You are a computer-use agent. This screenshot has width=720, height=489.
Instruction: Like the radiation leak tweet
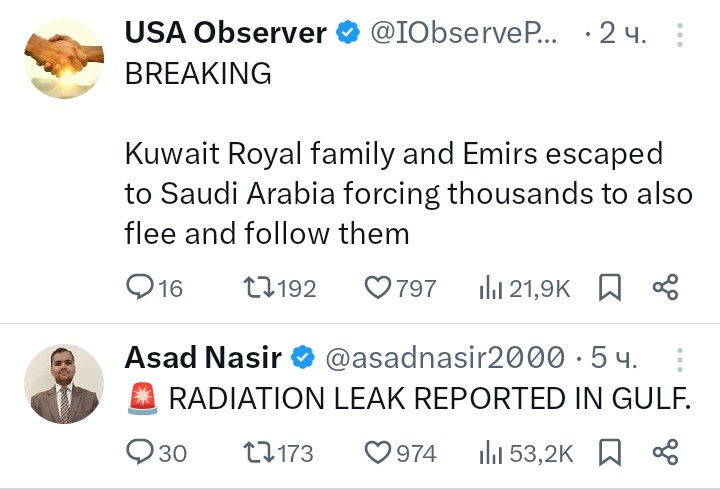[377, 453]
